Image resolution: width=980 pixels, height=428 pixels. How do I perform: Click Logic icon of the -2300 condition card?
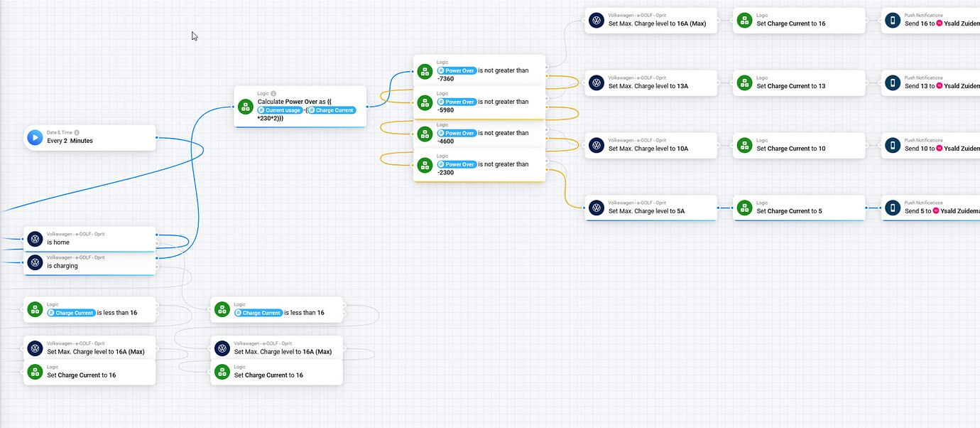(x=425, y=164)
